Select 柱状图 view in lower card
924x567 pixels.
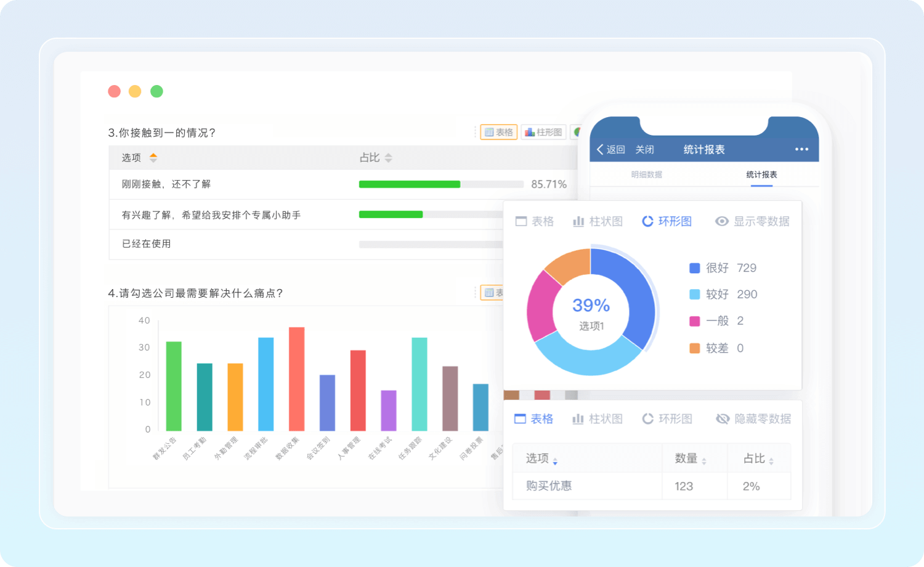pos(598,419)
